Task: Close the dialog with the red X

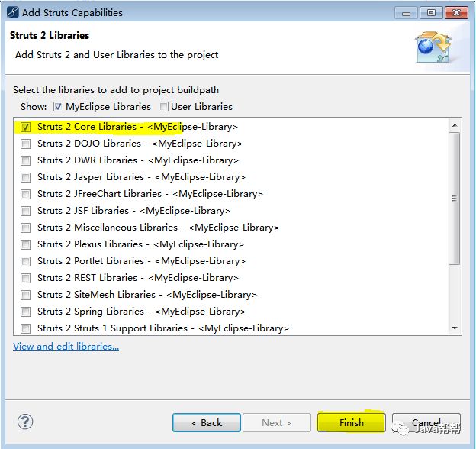Action: (x=456, y=13)
